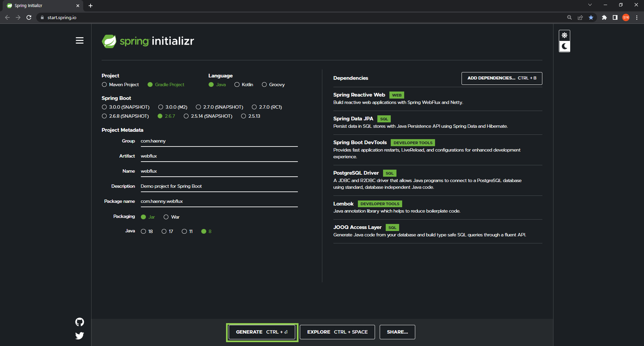
Task: Toggle the browser side panel icon
Action: pyautogui.click(x=615, y=17)
